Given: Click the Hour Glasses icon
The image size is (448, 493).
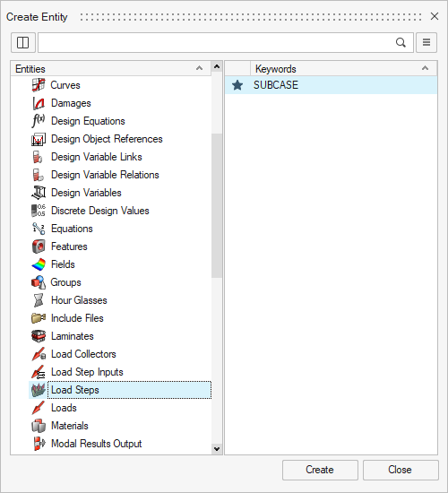Looking at the screenshot, I should [39, 300].
